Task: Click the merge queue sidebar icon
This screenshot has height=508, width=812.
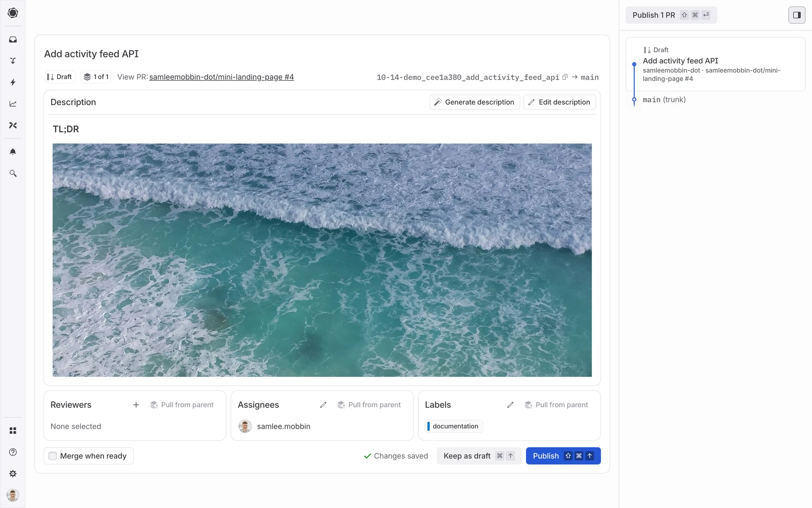Action: (x=13, y=61)
